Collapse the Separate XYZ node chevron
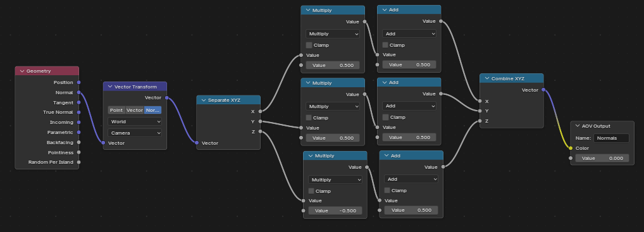The width and height of the screenshot is (644, 232). (x=204, y=100)
